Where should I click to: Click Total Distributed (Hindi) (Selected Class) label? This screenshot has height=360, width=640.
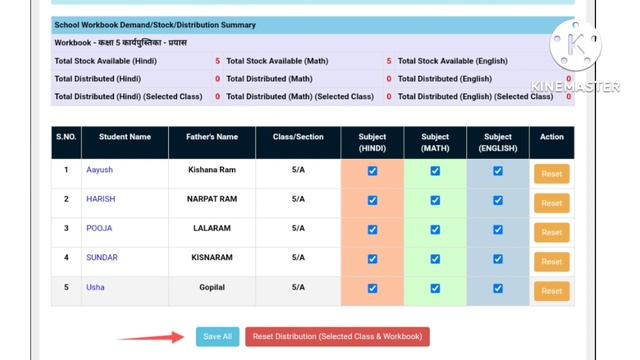coord(129,97)
